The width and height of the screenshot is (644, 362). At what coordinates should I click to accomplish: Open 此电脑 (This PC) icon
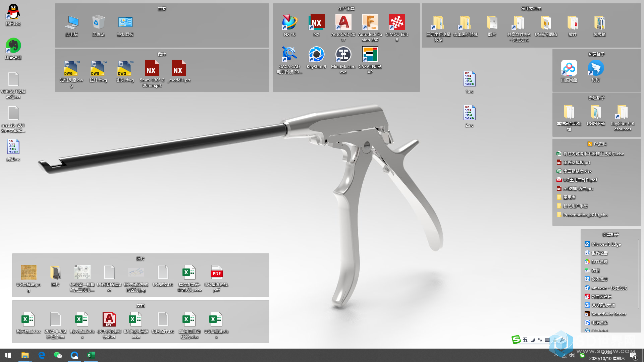pyautogui.click(x=71, y=26)
